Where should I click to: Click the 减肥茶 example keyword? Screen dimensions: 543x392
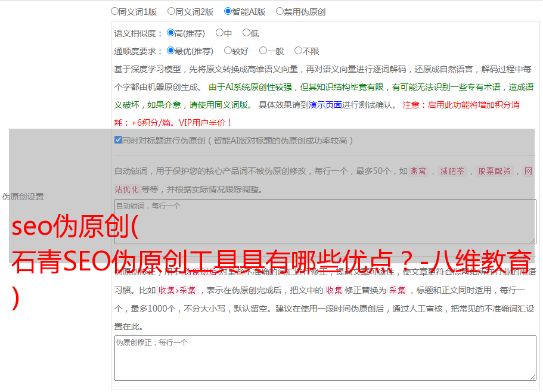tap(452, 171)
